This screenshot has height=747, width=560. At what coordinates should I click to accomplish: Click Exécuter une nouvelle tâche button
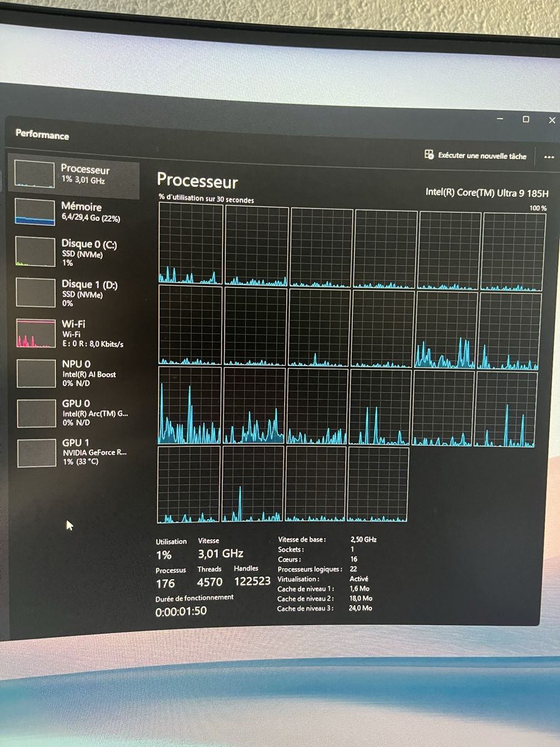pos(475,156)
